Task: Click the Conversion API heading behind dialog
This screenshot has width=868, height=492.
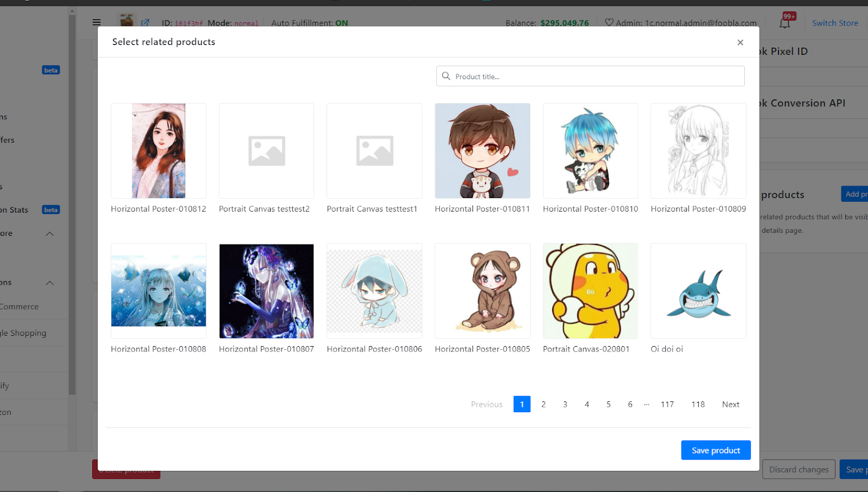Action: pos(802,103)
